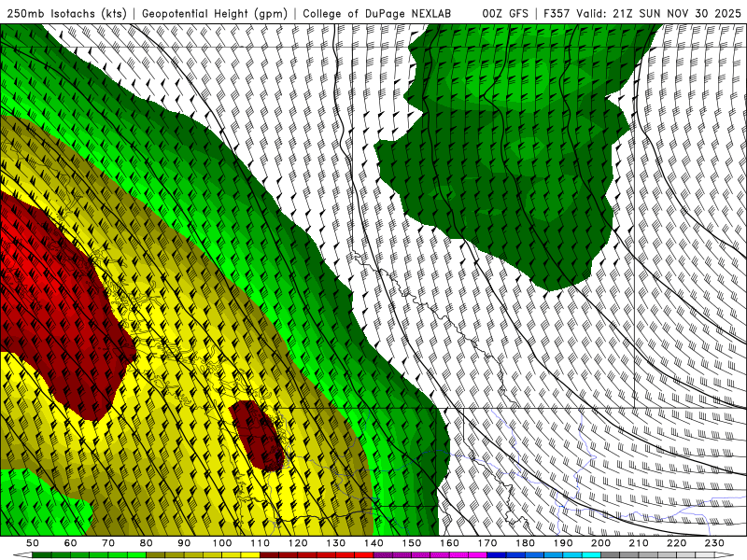Click the '230' legend value
747x560 pixels.
pyautogui.click(x=714, y=543)
